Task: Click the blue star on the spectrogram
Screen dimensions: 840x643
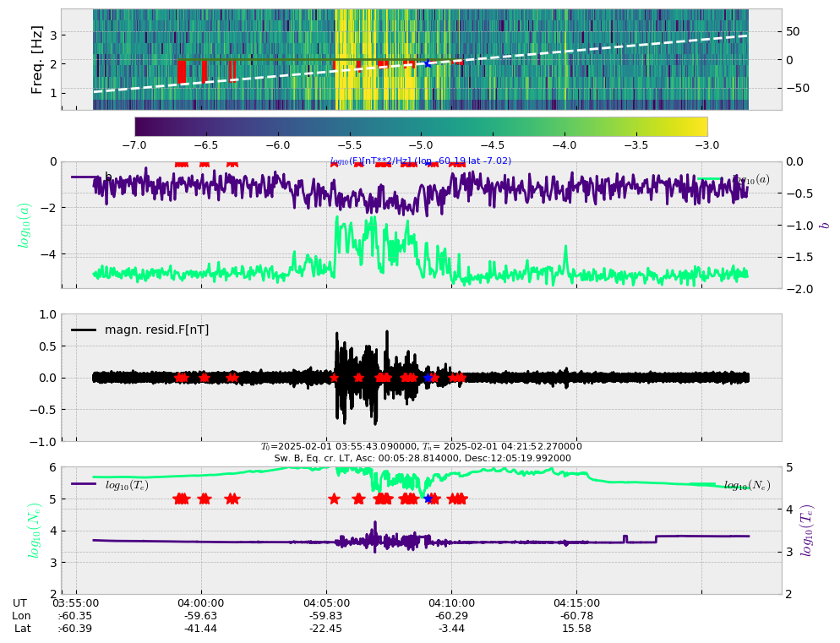Action: (428, 63)
